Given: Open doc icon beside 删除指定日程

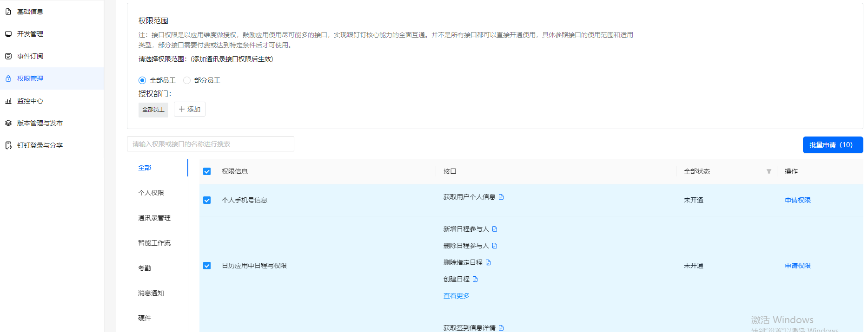Looking at the screenshot, I should (488, 262).
